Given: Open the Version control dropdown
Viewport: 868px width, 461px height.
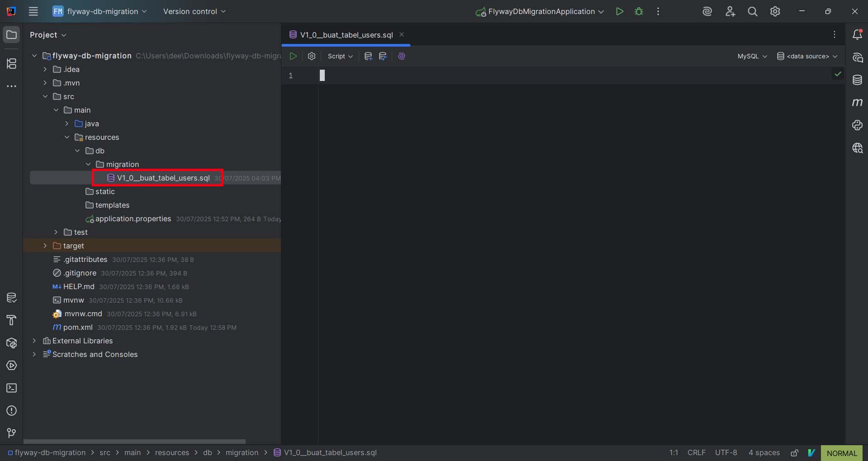Looking at the screenshot, I should (x=194, y=11).
